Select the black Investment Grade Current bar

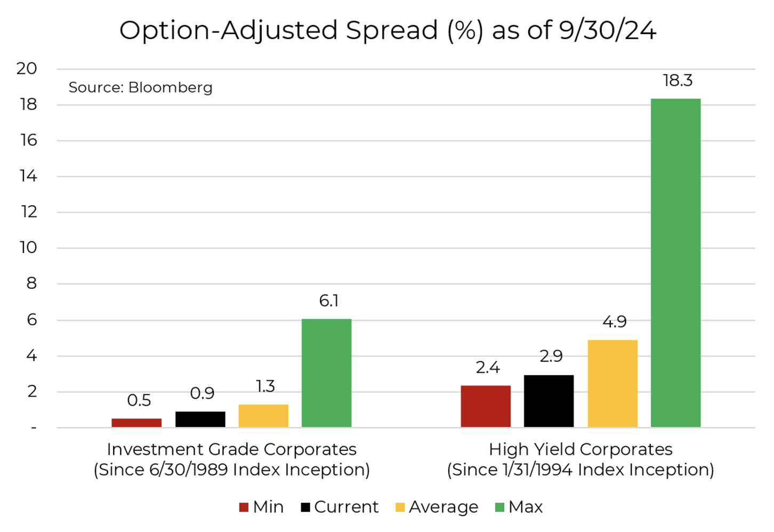[200, 420]
